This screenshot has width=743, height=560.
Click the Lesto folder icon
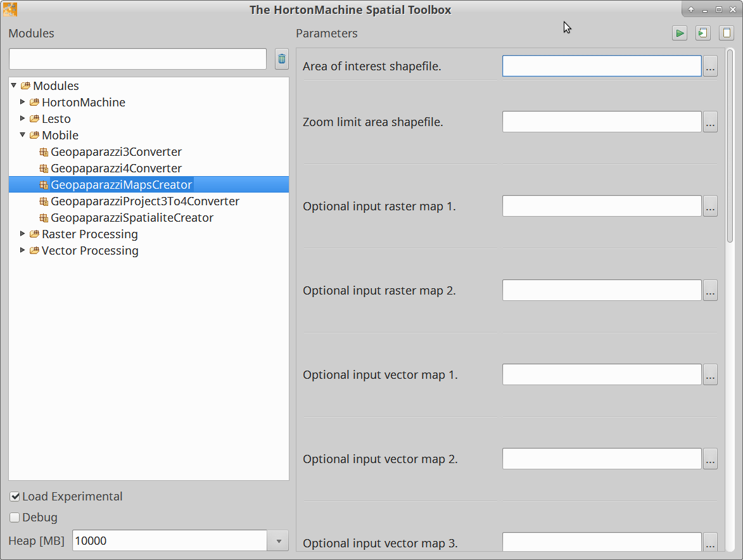(x=35, y=119)
